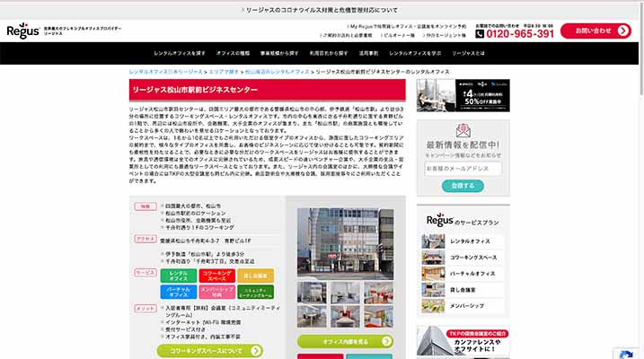Click the Regus logo in service plan panel
The image size is (644, 359).
439,220
